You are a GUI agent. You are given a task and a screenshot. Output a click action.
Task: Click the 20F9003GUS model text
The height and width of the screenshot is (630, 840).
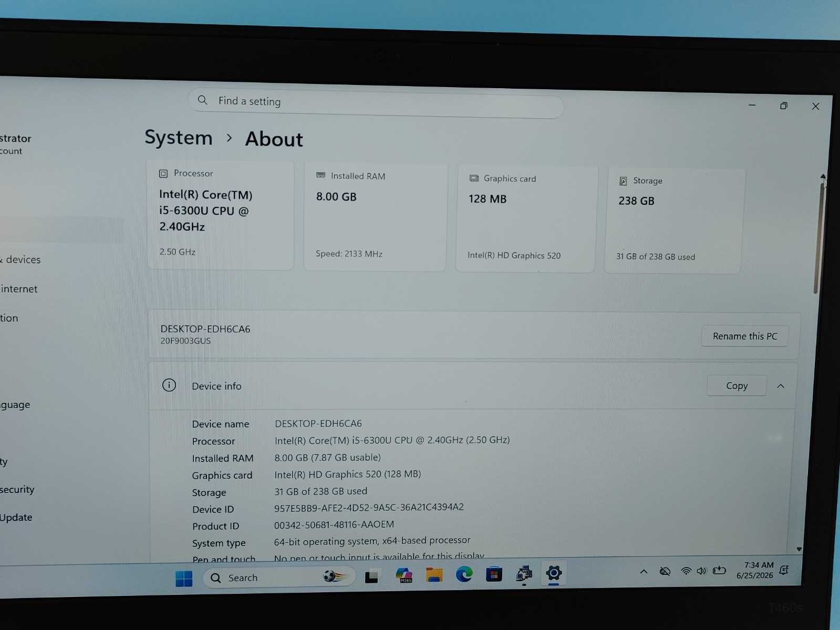(x=185, y=341)
